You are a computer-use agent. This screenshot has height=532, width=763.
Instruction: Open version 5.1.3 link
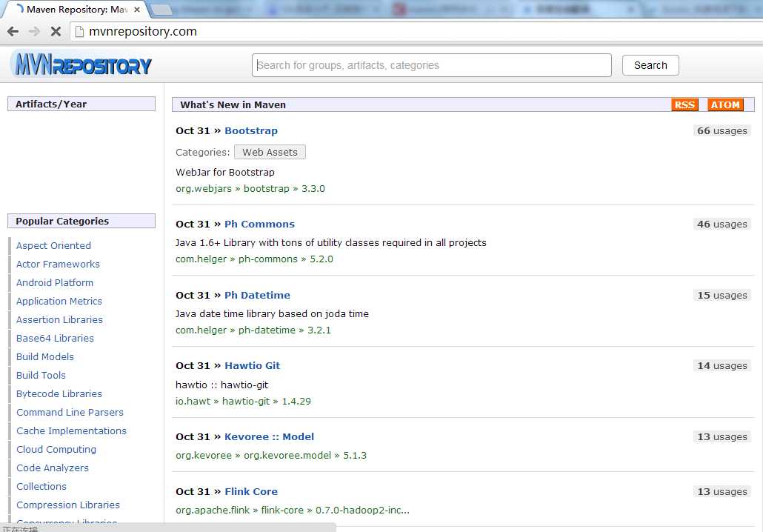coord(355,455)
